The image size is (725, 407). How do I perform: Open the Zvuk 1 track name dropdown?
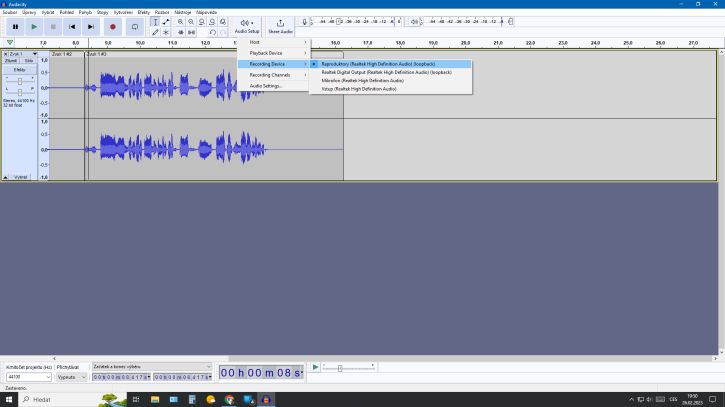point(23,54)
